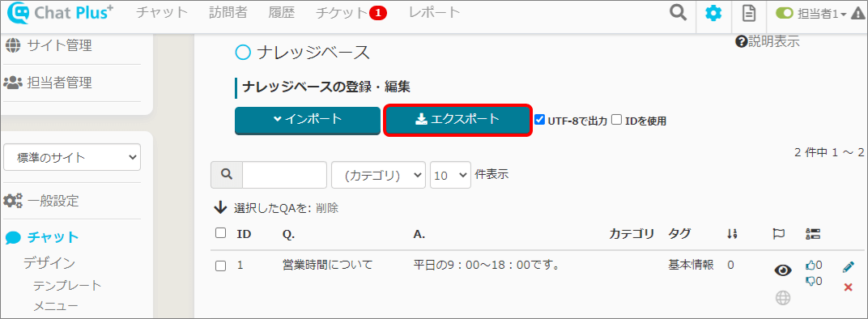The width and height of the screenshot is (868, 319).
Task: Click the red ticket count badge
Action: click(377, 13)
